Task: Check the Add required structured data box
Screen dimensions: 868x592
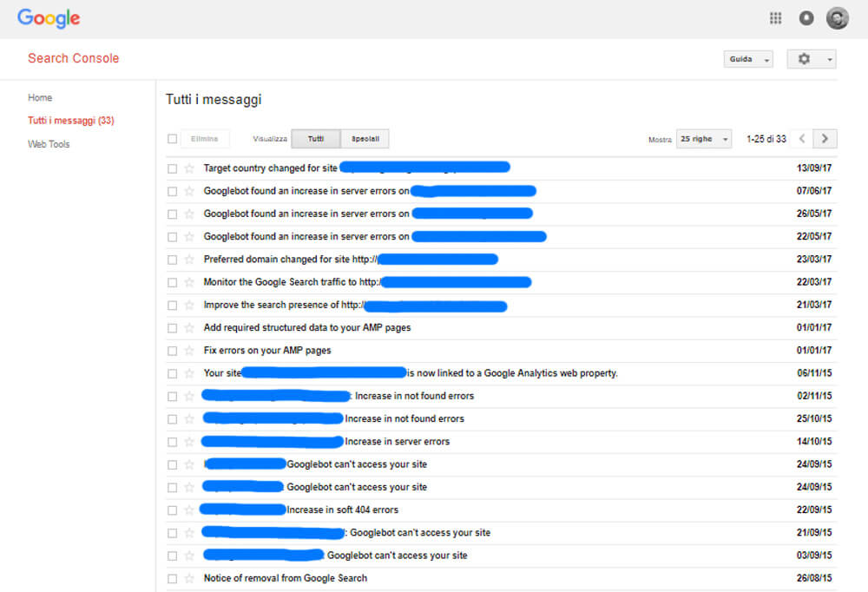Action: 172,328
